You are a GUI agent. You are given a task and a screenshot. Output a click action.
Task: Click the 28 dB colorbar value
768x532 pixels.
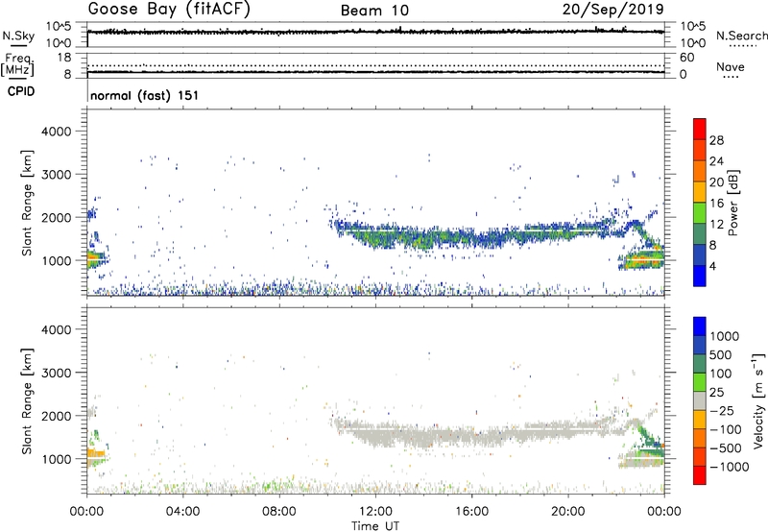(716, 140)
